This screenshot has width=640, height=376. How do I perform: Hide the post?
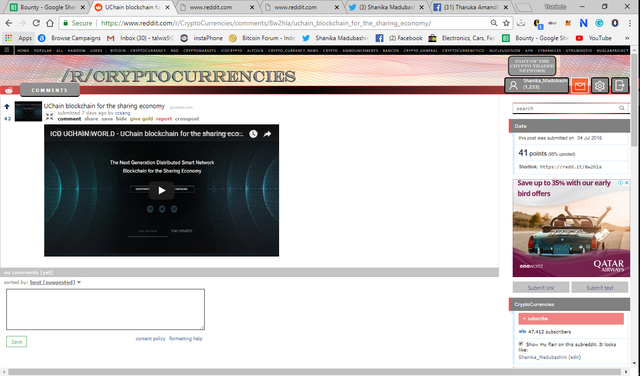click(121, 119)
